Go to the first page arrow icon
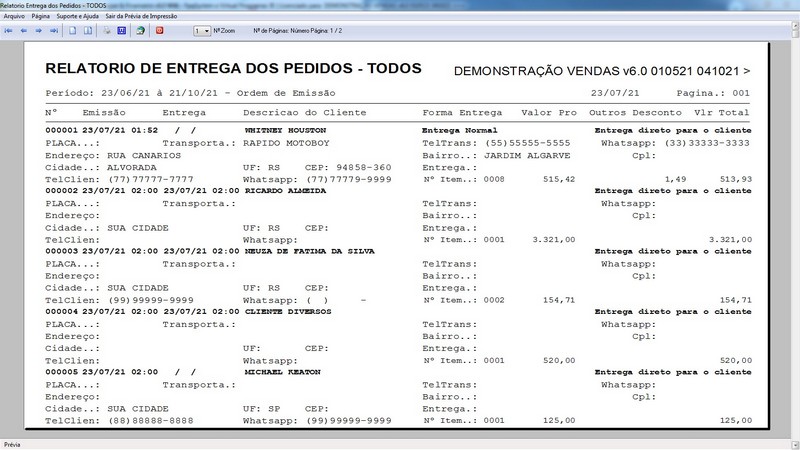The height and width of the screenshot is (450, 800). (9, 31)
